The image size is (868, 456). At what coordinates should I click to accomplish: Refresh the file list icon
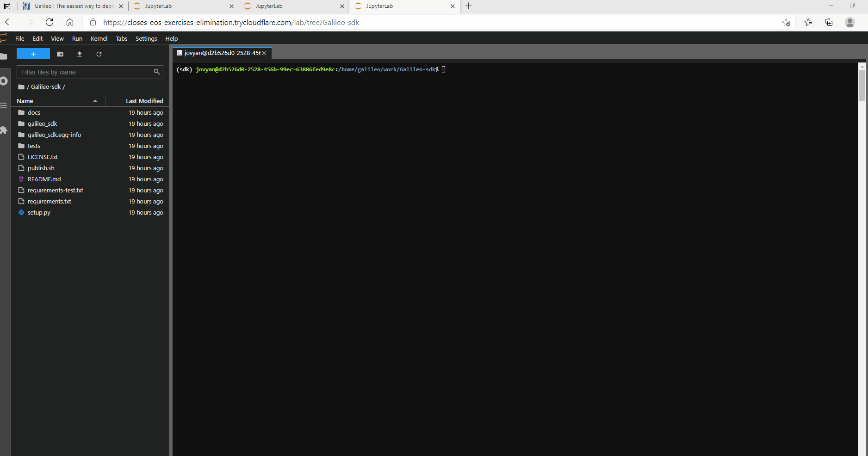pos(99,54)
